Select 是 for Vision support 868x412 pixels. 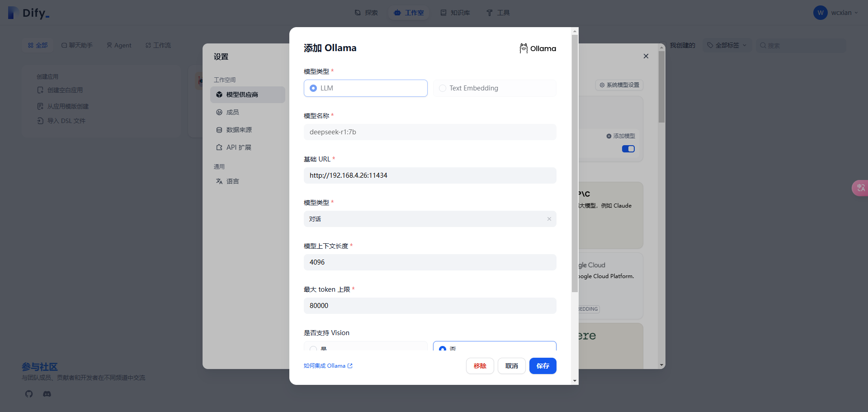pyautogui.click(x=365, y=346)
